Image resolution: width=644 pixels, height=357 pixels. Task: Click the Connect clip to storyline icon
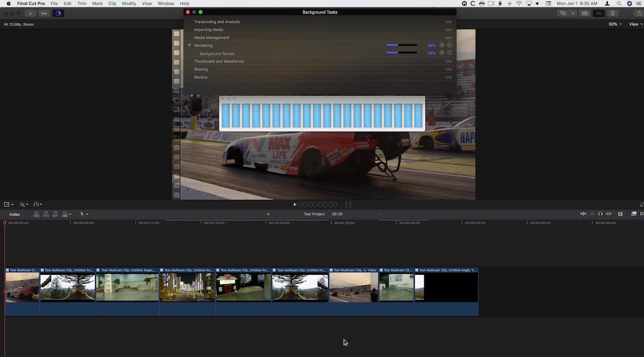(x=36, y=214)
